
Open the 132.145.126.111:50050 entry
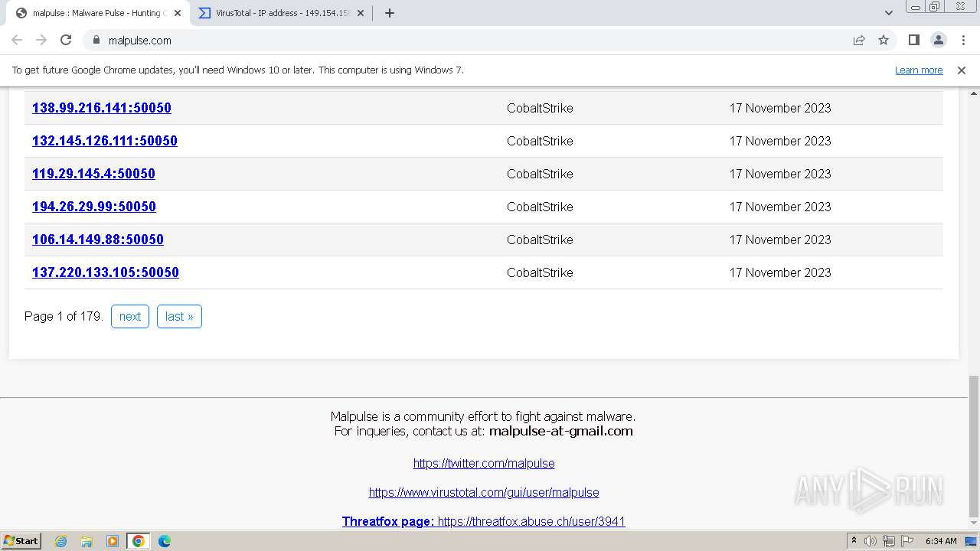click(x=105, y=141)
